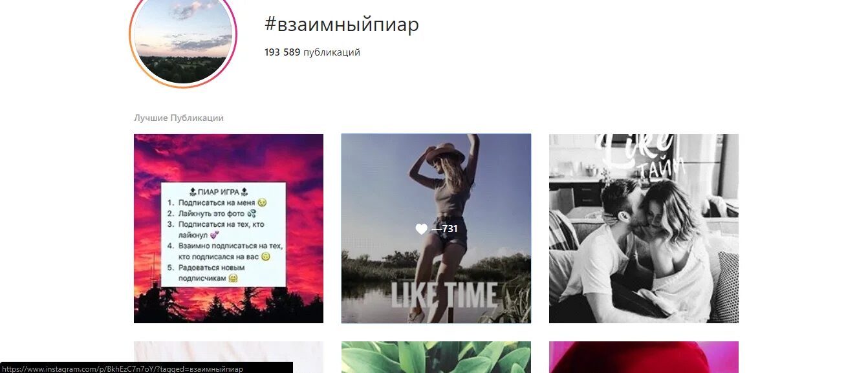The image size is (868, 373).
Task: Open the pink-red post in second row
Action: pos(644,357)
